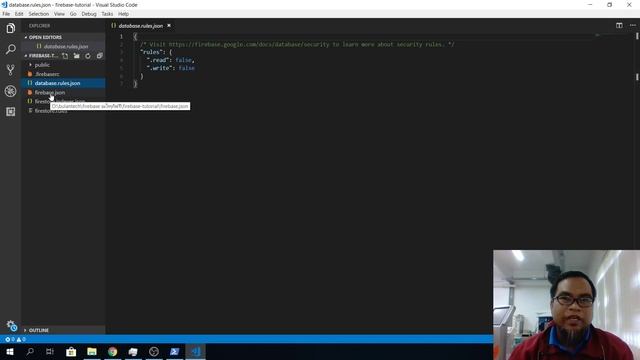This screenshot has height=360, width=640.
Task: Open the Help menu
Action: pyautogui.click(x=123, y=14)
